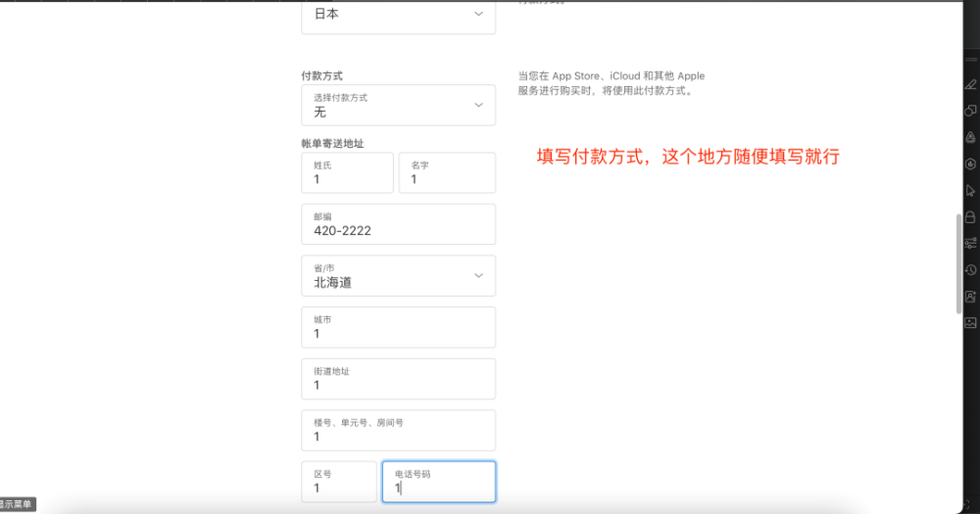Click the drag handle lines atop sidebar
The width and height of the screenshot is (980, 514).
970,60
